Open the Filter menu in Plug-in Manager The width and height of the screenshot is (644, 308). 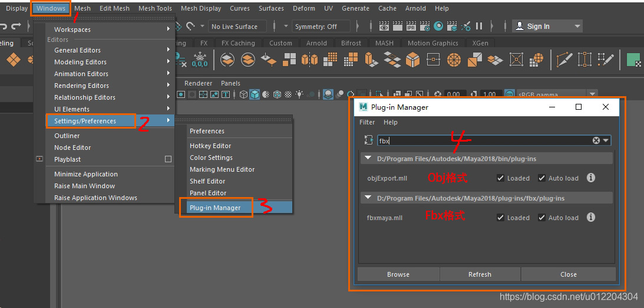pyautogui.click(x=366, y=122)
